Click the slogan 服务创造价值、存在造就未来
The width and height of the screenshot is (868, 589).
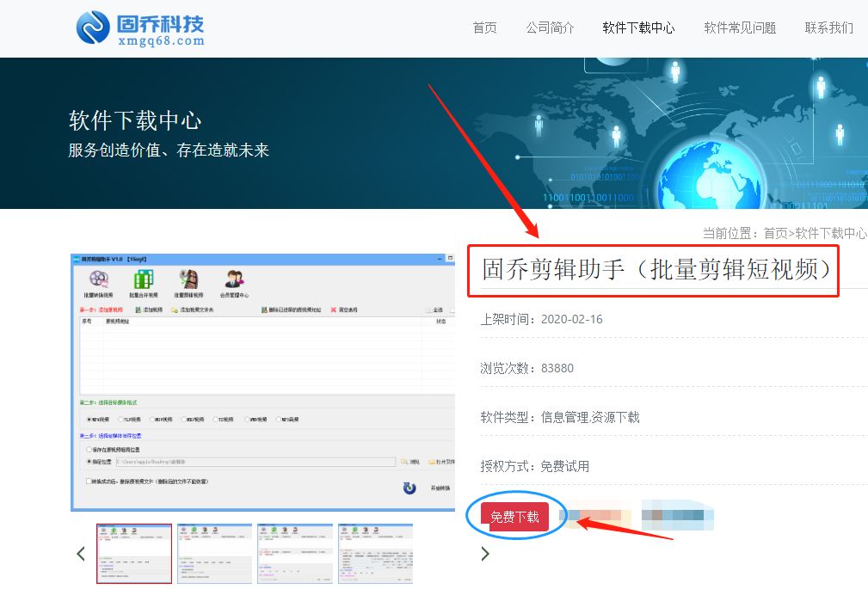point(169,150)
